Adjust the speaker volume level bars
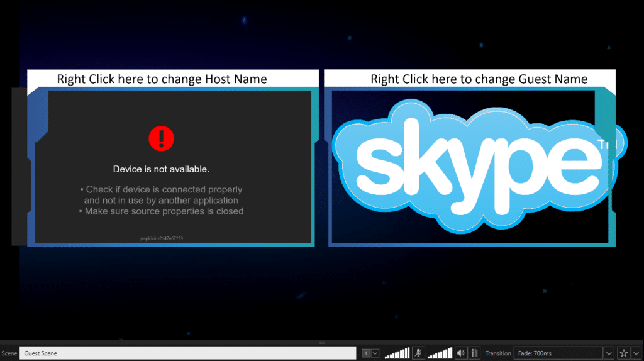 [x=440, y=353]
